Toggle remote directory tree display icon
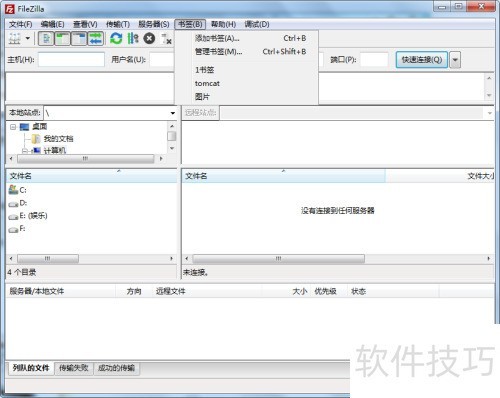Screen dimensions: 500x398 point(79,39)
